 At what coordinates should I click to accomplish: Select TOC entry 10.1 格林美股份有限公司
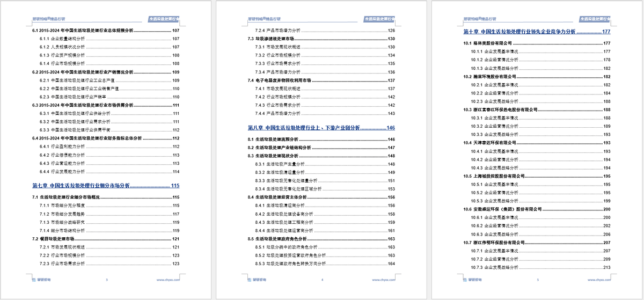(537, 43)
